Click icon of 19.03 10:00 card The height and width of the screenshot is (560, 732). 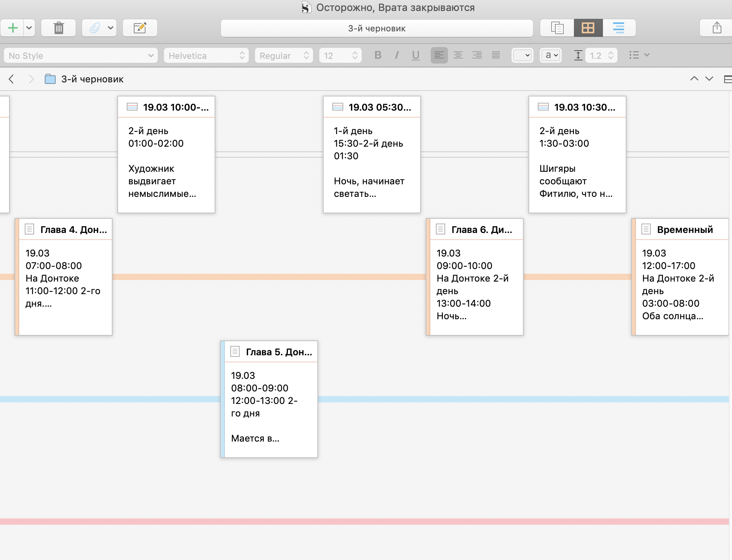coord(132,107)
